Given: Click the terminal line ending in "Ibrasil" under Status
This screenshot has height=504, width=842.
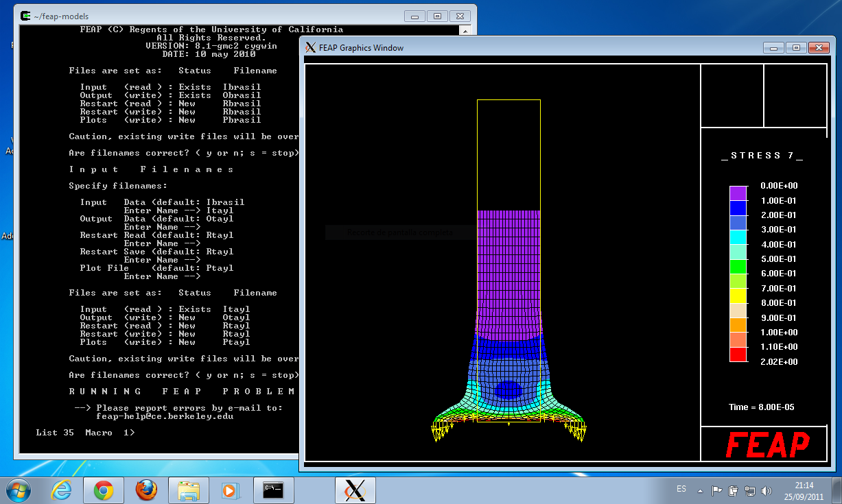Looking at the screenshot, I should pyautogui.click(x=170, y=87).
